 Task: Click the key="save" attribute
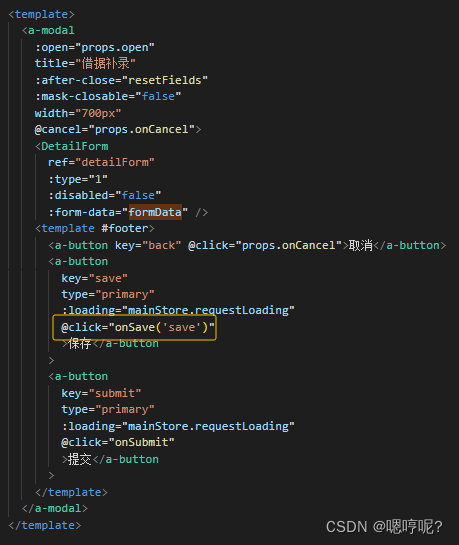(x=95, y=278)
